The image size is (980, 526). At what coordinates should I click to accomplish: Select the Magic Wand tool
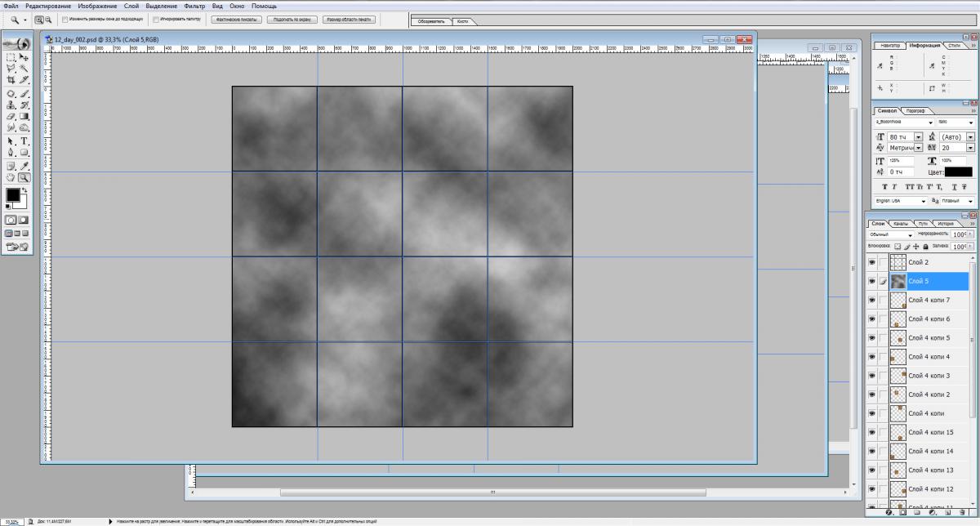click(x=24, y=69)
